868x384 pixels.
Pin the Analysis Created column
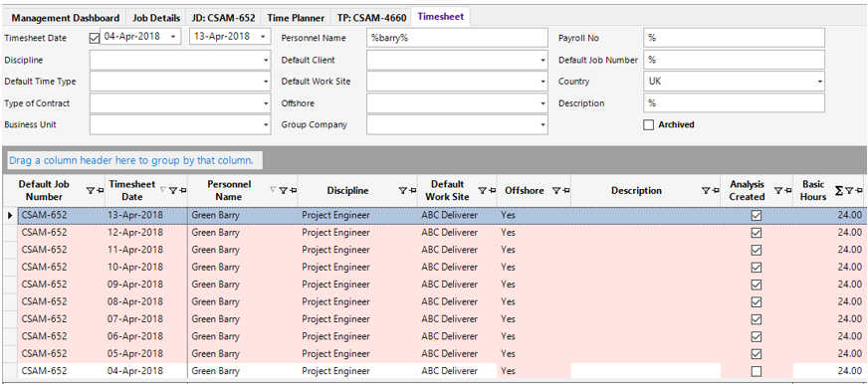(787, 191)
